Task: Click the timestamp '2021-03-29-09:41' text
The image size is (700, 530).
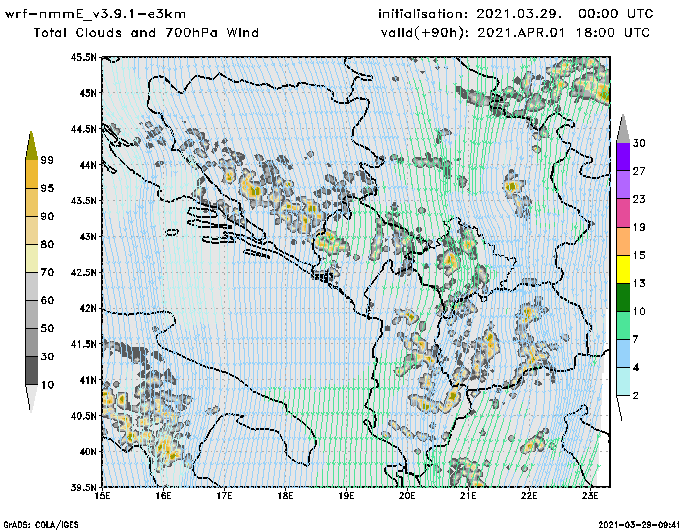Action: pos(639,524)
